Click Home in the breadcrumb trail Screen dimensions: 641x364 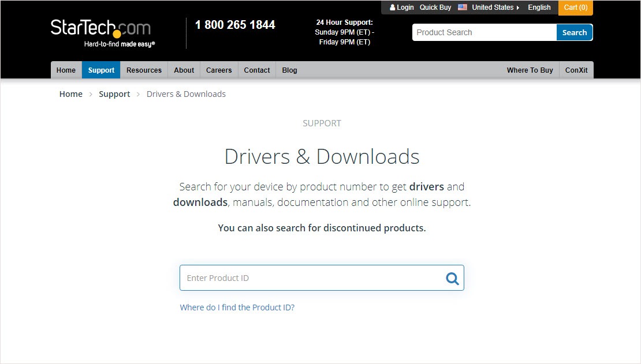[x=70, y=93]
